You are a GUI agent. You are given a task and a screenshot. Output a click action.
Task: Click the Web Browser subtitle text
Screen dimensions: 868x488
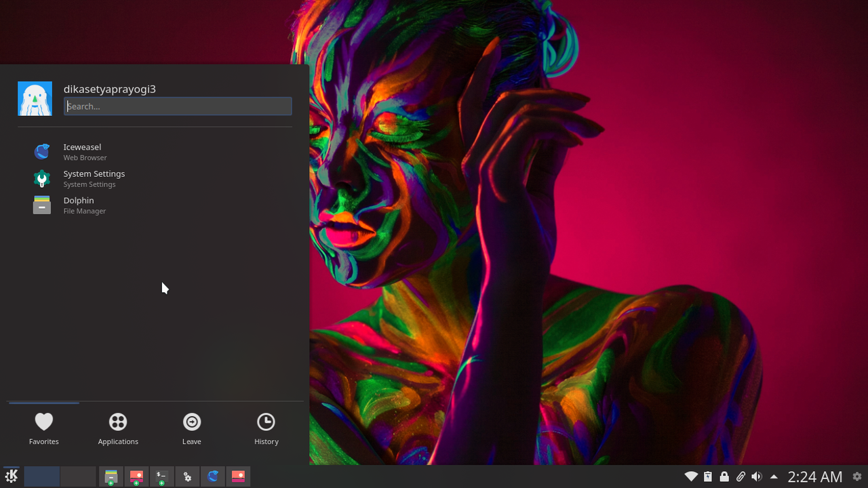pos(85,158)
